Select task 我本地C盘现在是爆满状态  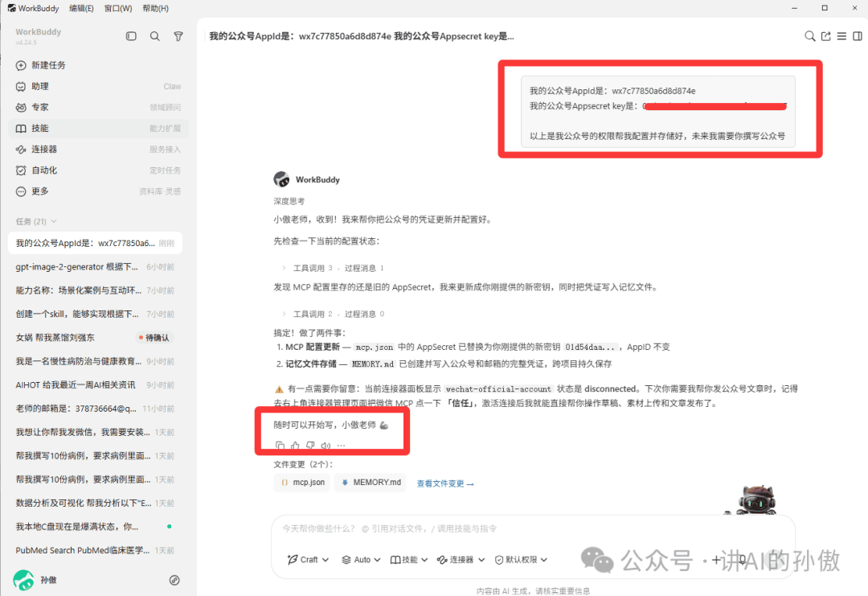(x=95, y=527)
